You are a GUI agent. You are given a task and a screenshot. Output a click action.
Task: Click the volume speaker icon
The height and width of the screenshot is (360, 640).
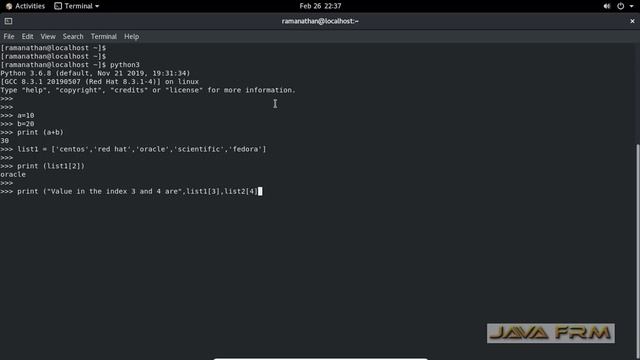pyautogui.click(x=607, y=6)
